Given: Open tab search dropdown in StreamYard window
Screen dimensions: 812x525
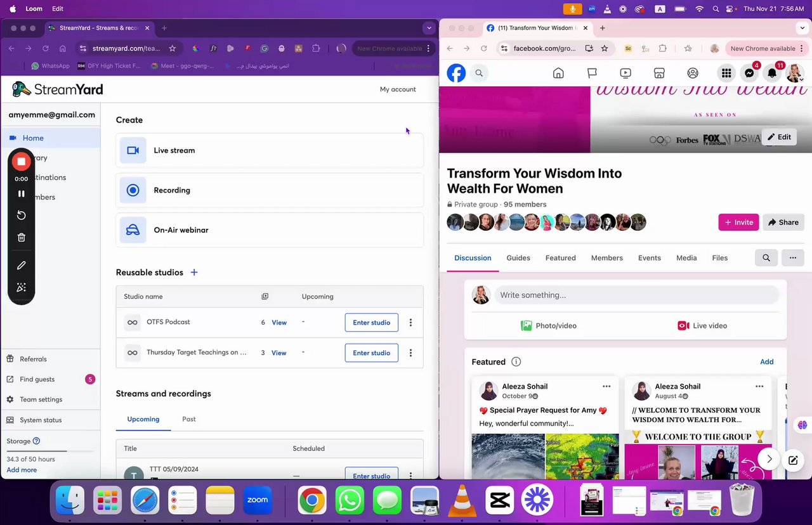Looking at the screenshot, I should pyautogui.click(x=429, y=28).
